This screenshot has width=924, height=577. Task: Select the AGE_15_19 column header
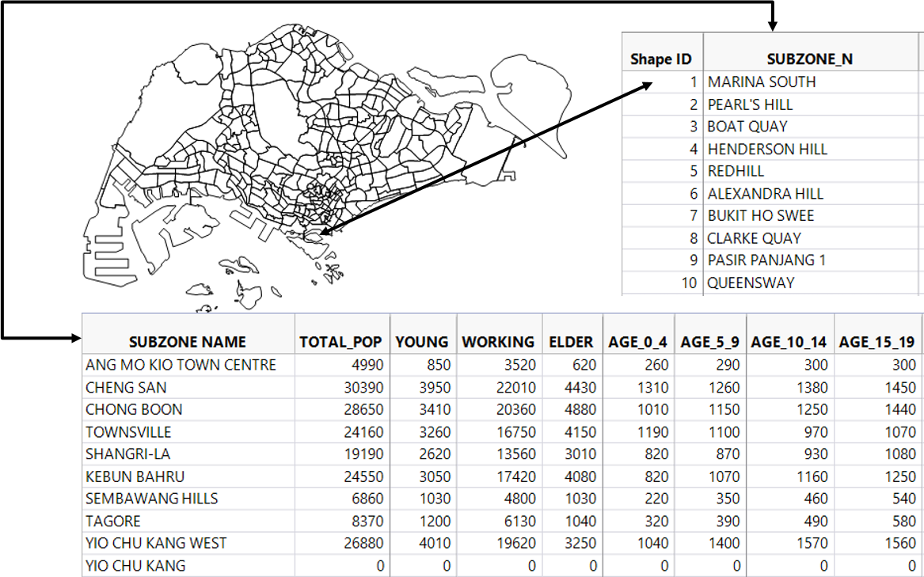click(x=877, y=334)
